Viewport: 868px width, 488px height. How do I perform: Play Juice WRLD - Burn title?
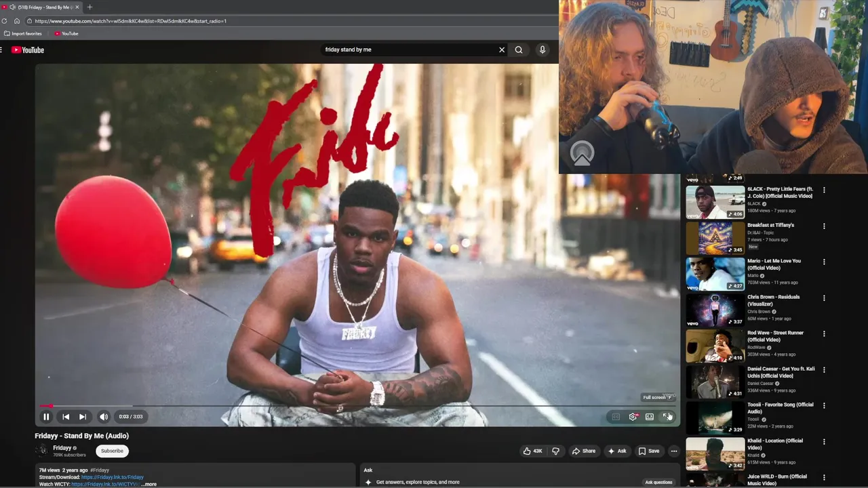pyautogui.click(x=777, y=480)
